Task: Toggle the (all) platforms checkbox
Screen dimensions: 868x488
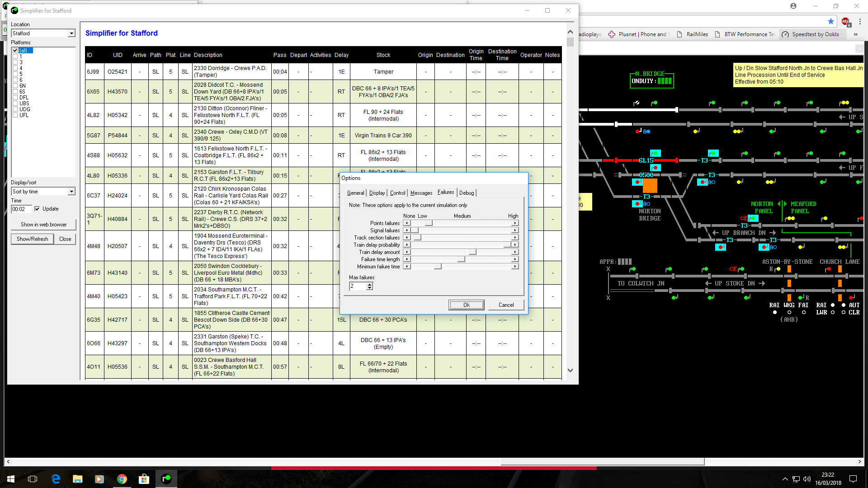Action: [15, 51]
